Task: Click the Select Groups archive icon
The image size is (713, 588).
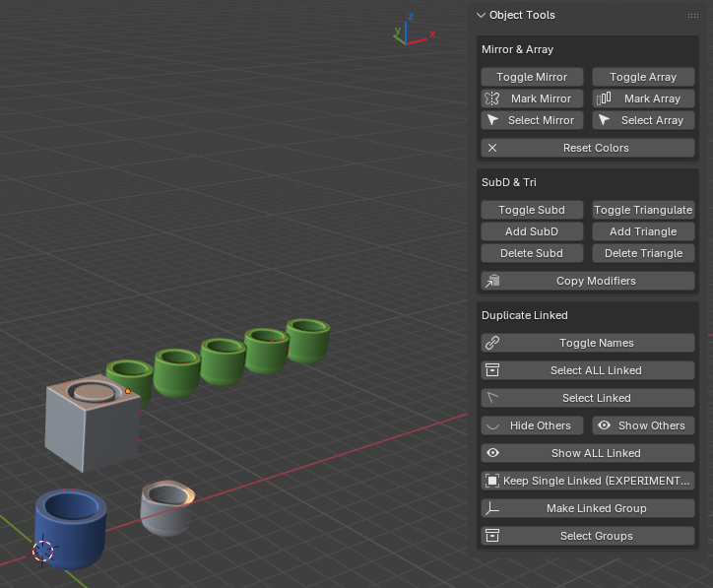Action: [x=492, y=536]
